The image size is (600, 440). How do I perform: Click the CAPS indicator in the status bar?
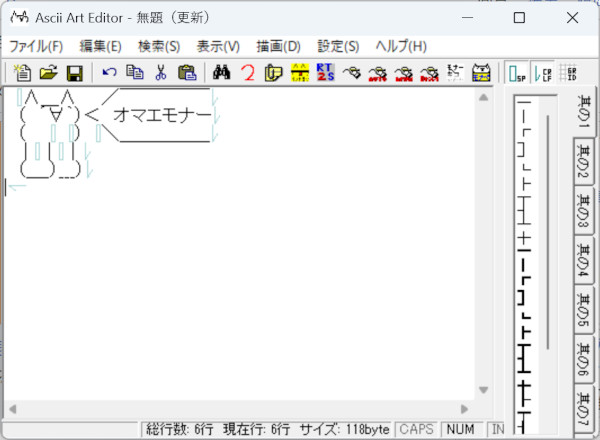416,429
